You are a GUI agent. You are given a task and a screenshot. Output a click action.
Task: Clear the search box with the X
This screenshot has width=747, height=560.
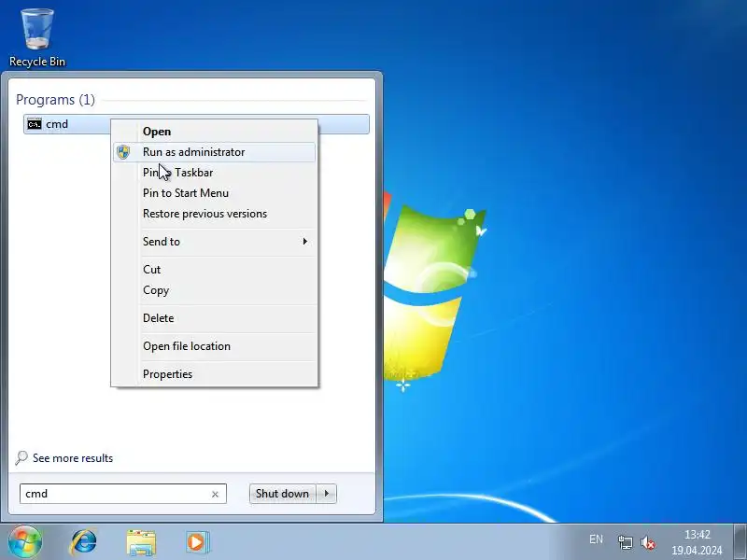215,495
